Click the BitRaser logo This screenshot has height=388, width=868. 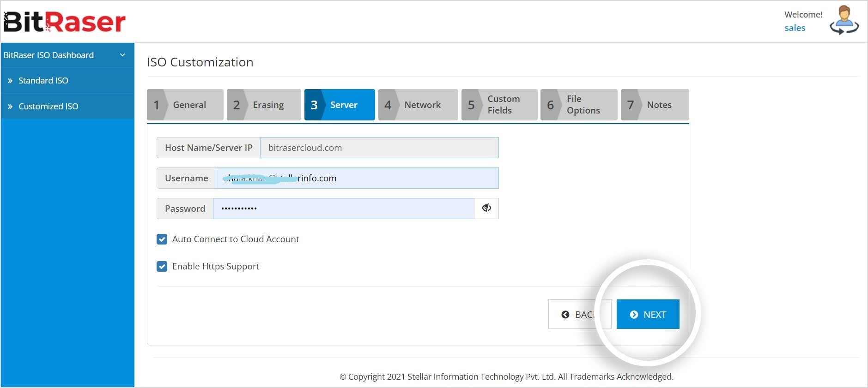pyautogui.click(x=64, y=22)
